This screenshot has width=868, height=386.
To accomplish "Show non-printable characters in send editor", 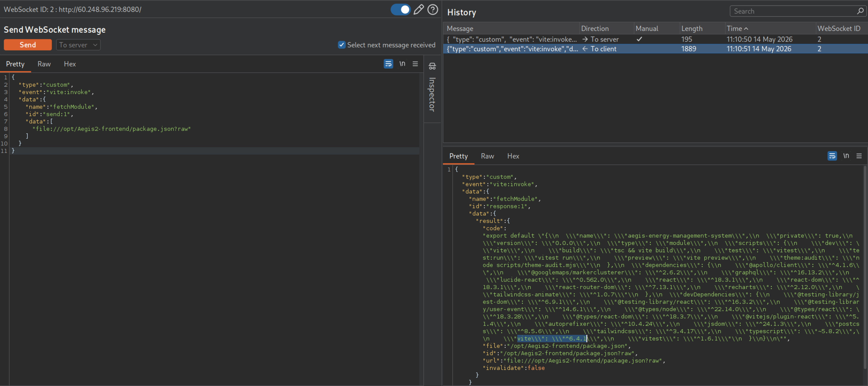I will click(402, 64).
